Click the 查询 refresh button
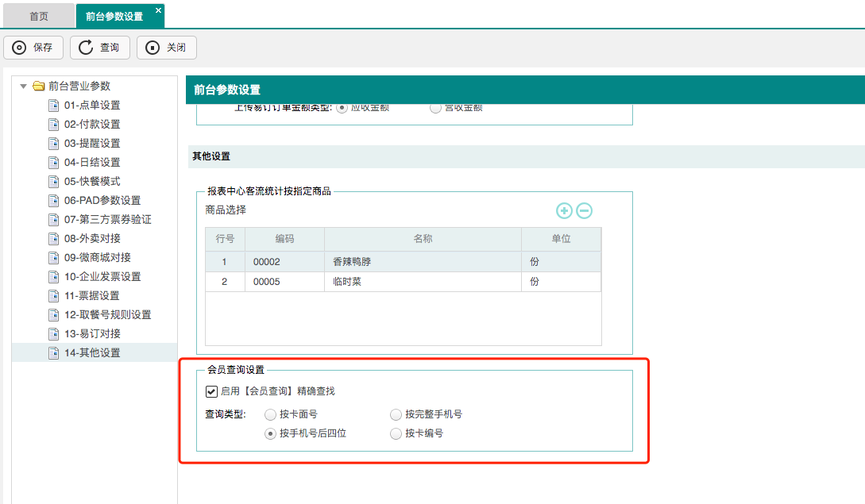Viewport: 865px width, 504px height. pyautogui.click(x=100, y=48)
